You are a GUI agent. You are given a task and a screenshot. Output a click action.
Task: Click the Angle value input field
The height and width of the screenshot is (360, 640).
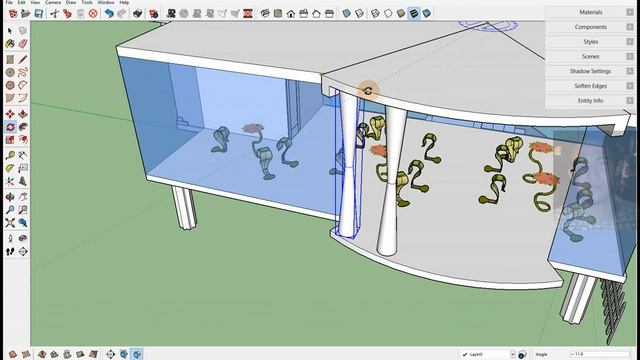pyautogui.click(x=600, y=354)
